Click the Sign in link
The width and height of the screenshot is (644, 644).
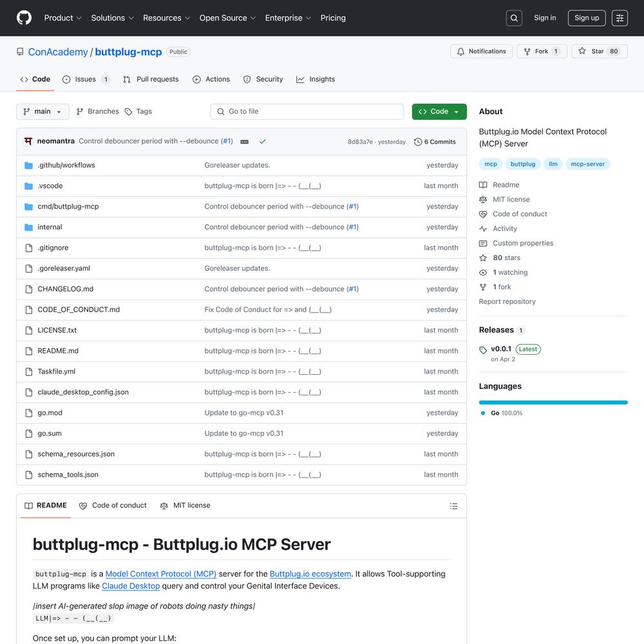click(545, 18)
